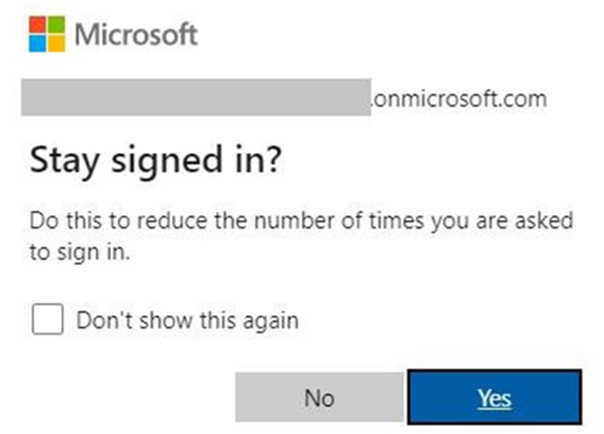Confirm staying signed in with Yes

click(494, 398)
